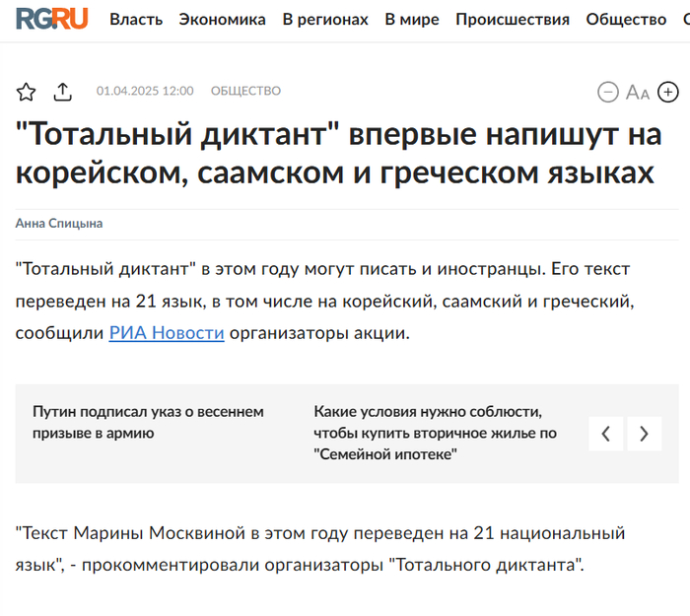Screen dimensions: 690x616
Task: Open the Семейная ипотека housing conditions story
Action: (x=435, y=433)
